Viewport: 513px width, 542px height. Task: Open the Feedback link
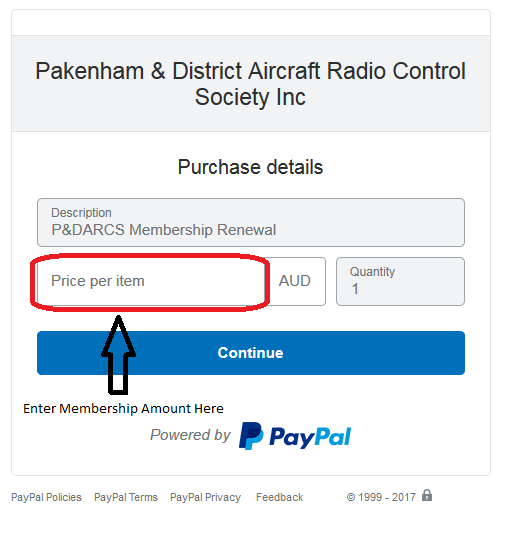coord(280,497)
